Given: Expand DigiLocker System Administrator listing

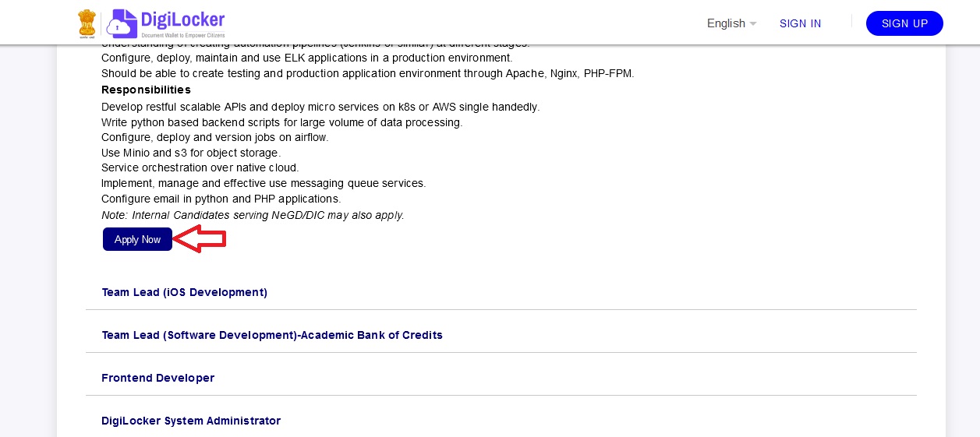Looking at the screenshot, I should click(x=191, y=421).
